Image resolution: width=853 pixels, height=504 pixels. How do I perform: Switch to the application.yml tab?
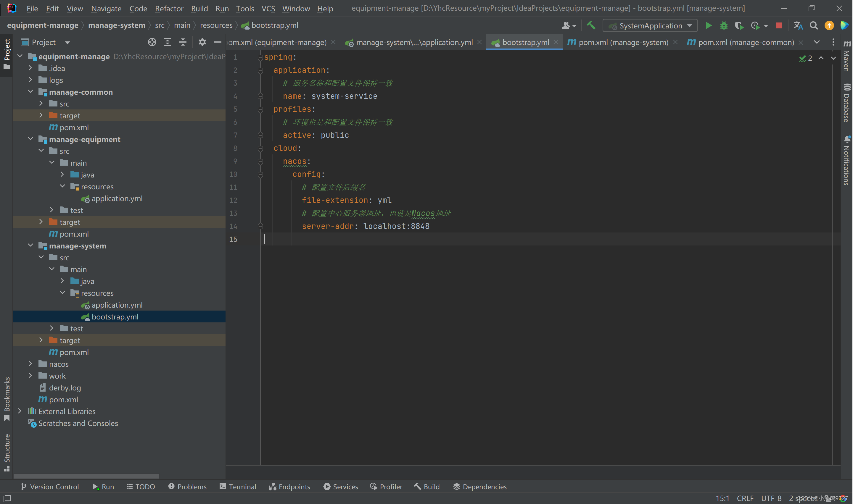point(415,41)
